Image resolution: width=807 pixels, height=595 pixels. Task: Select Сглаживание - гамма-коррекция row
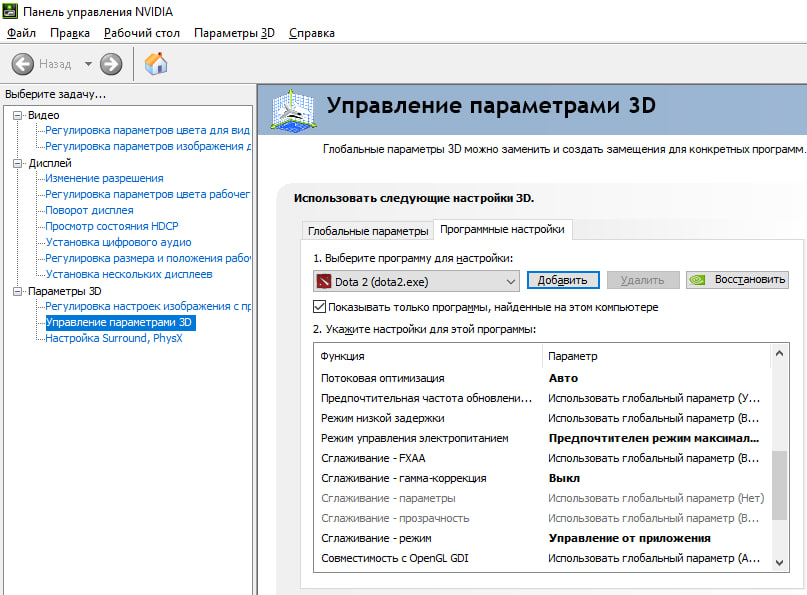click(x=542, y=478)
